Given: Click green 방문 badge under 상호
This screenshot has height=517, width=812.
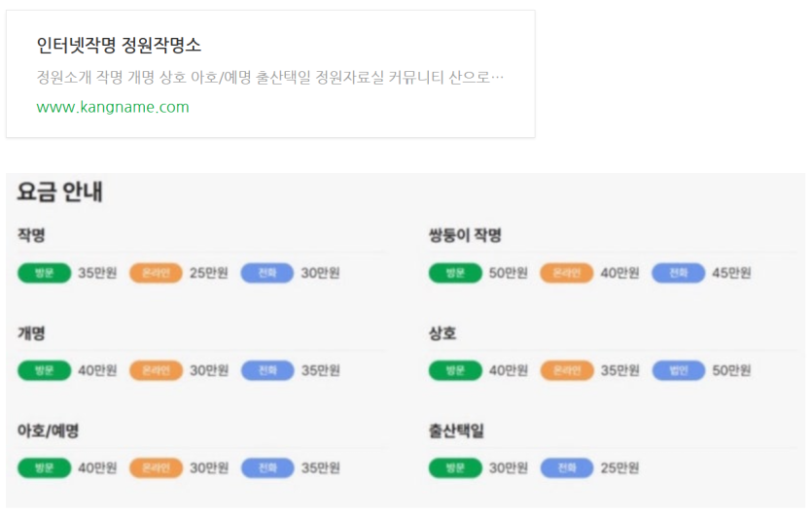Looking at the screenshot, I should 456,370.
